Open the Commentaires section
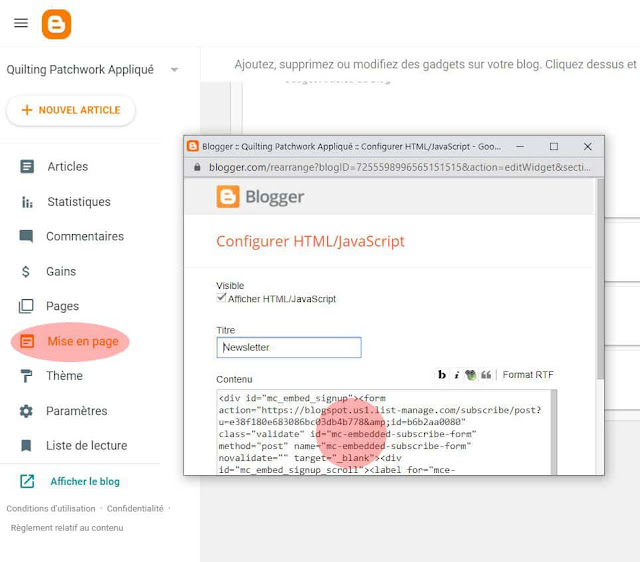640x562 pixels. pyautogui.click(x=85, y=236)
